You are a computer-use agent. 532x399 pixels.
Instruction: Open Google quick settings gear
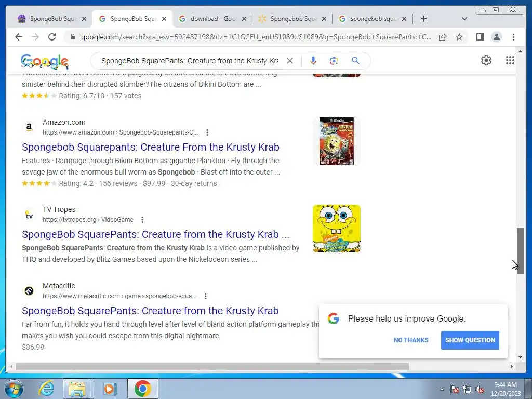(x=486, y=60)
